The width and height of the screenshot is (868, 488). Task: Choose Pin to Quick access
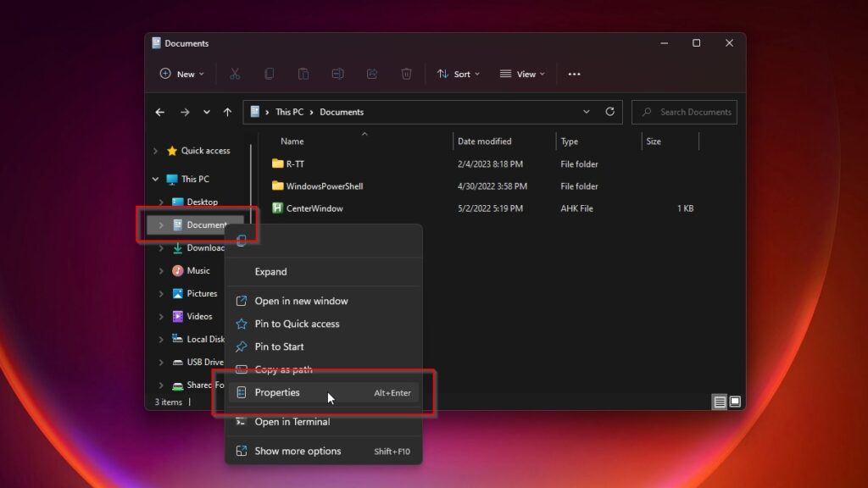point(324,324)
